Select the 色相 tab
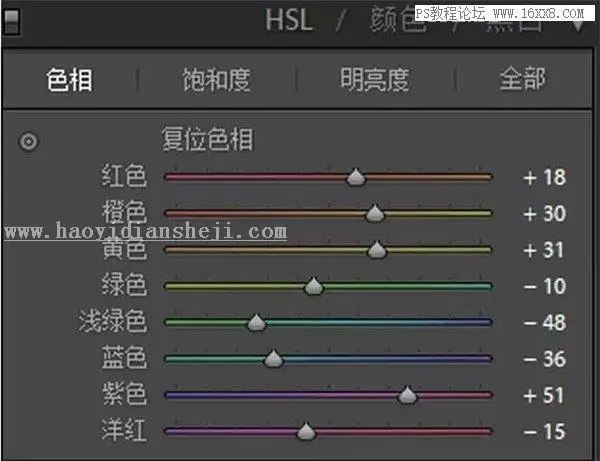The width and height of the screenshot is (600, 461). pyautogui.click(x=69, y=80)
